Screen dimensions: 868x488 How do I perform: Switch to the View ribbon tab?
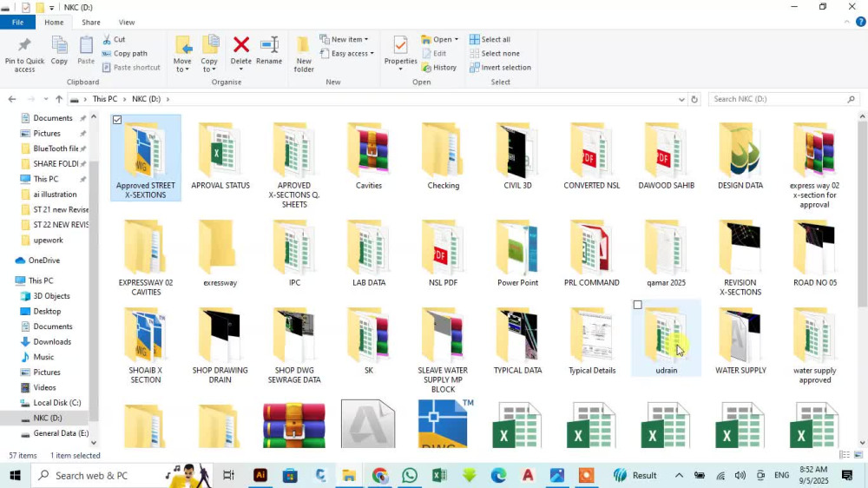126,23
